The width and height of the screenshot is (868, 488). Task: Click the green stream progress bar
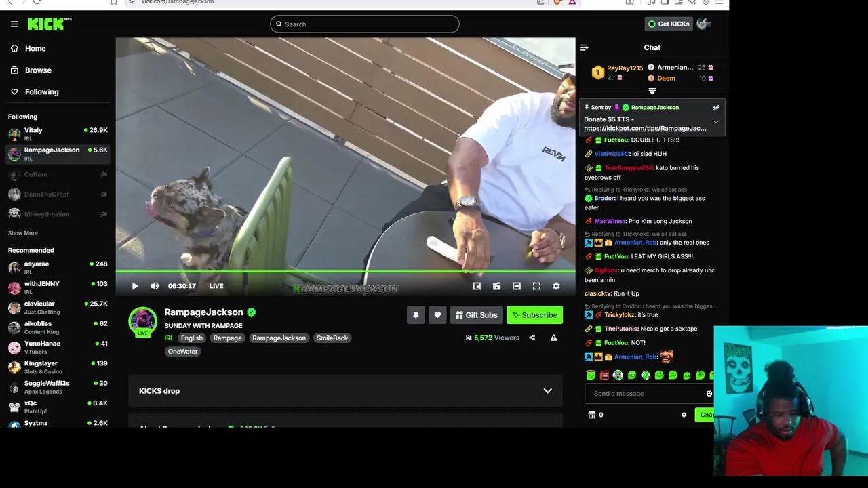click(345, 272)
